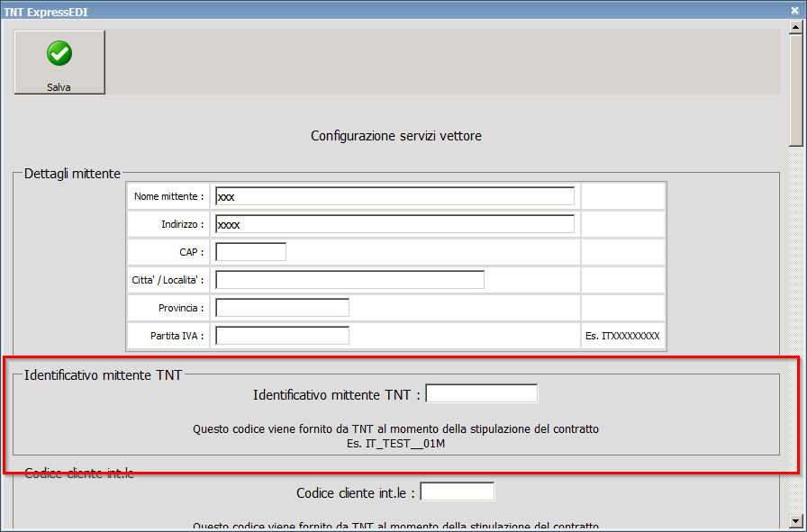The height and width of the screenshot is (532, 807).
Task: Click the 'Identificativo mittente TNT' group title
Action: coord(103,375)
